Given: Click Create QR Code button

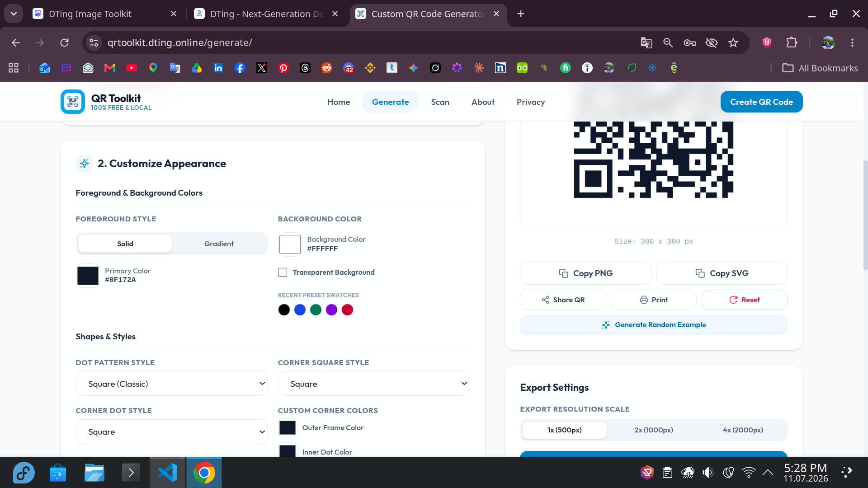Looking at the screenshot, I should pos(761,102).
